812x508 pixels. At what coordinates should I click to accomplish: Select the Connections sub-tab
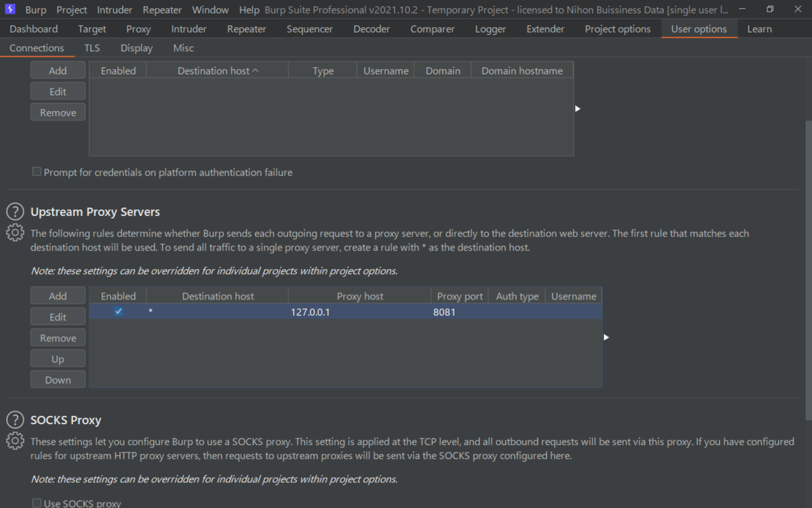[37, 48]
